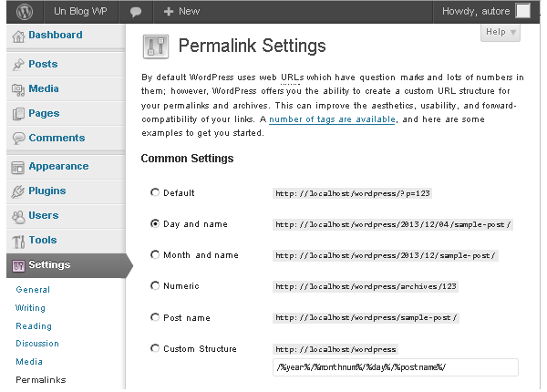Click the custom structure text field
This screenshot has height=392, width=547.
[396, 367]
